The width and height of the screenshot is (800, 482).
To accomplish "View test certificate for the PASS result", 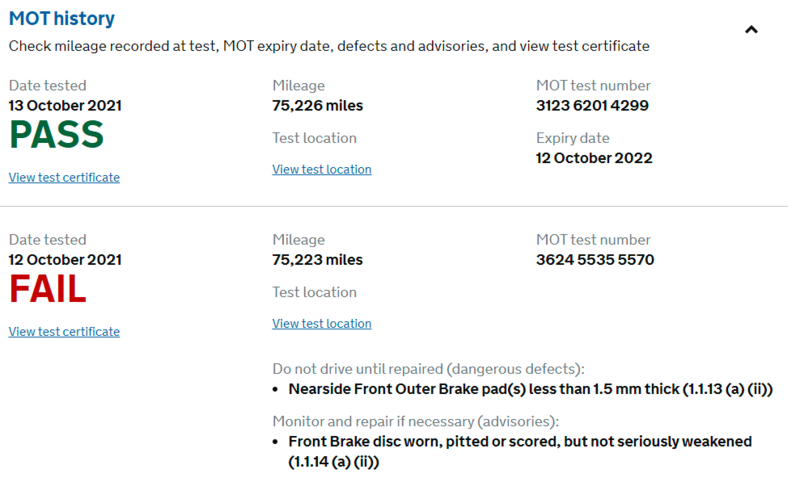I will 64,177.
